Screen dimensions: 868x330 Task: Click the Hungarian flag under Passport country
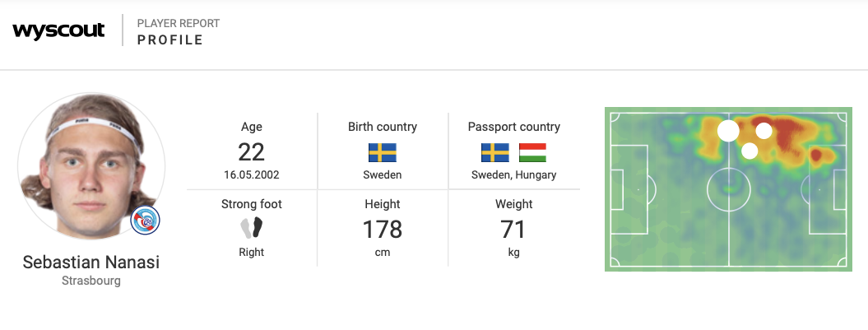(x=532, y=153)
